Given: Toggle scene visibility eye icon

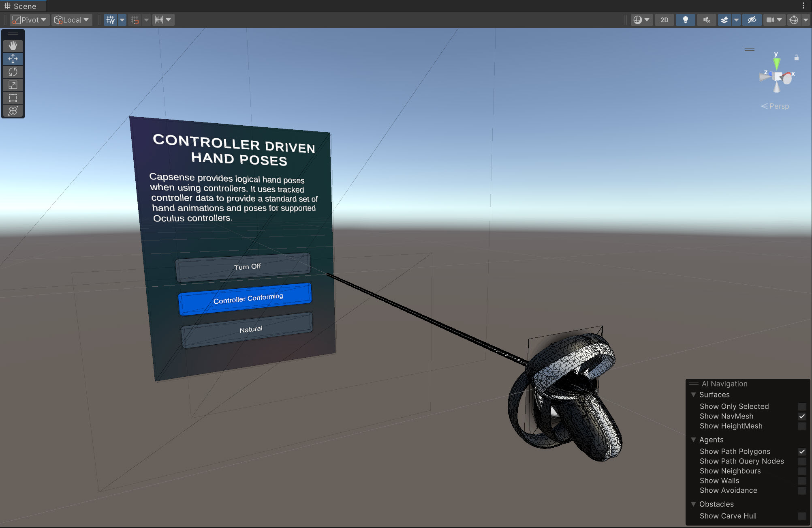Looking at the screenshot, I should pyautogui.click(x=752, y=20).
